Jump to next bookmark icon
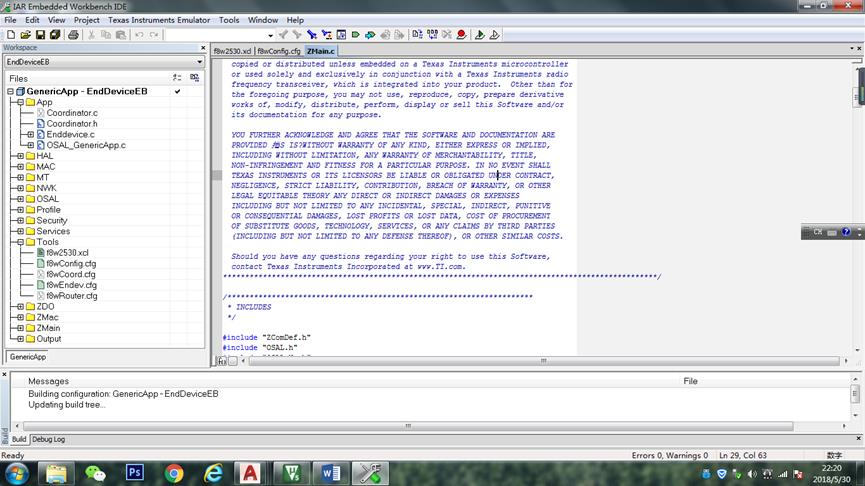 tap(370, 35)
